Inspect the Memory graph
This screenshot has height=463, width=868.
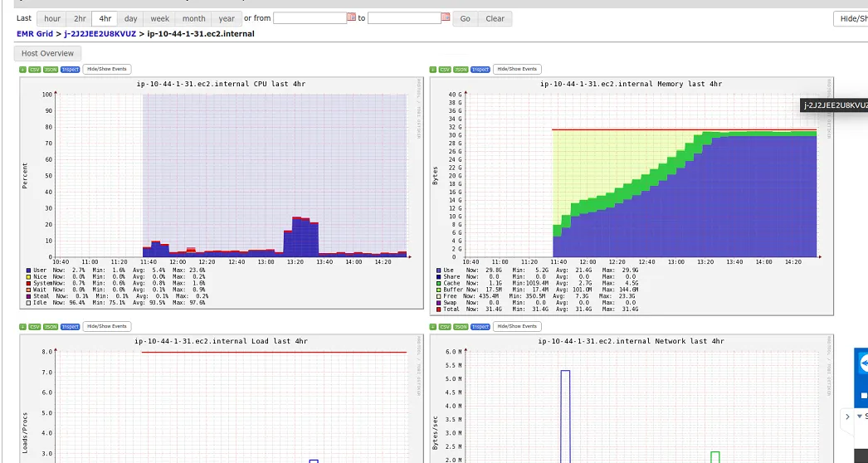click(x=480, y=70)
